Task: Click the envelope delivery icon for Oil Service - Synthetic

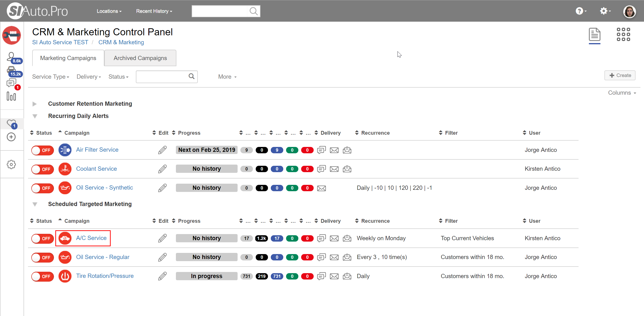Action: (x=321, y=188)
